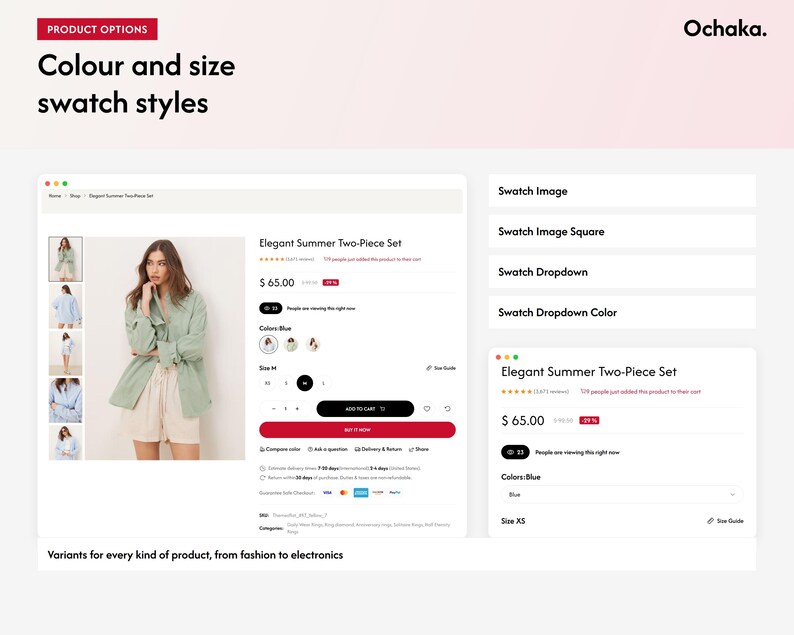Select size L
Viewport: 794px width, 635px height.
click(324, 383)
